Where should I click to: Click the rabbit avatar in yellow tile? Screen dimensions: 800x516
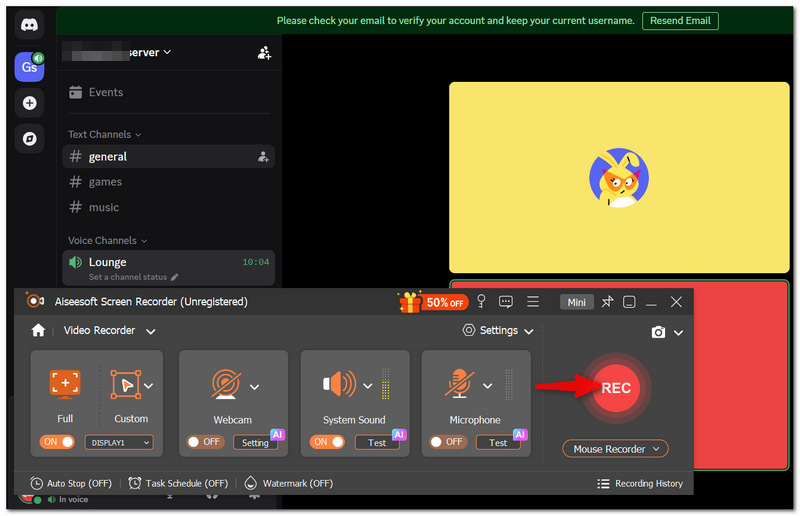pyautogui.click(x=619, y=177)
